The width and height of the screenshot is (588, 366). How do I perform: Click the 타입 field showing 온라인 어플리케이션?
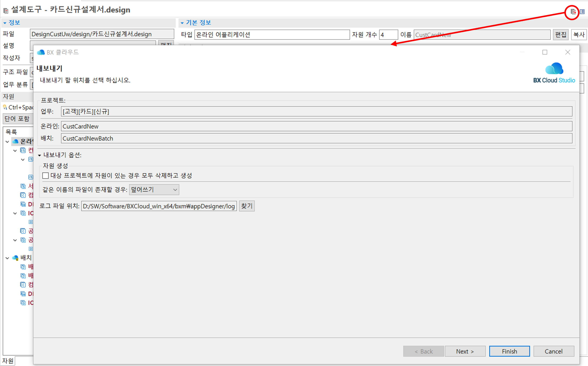272,35
